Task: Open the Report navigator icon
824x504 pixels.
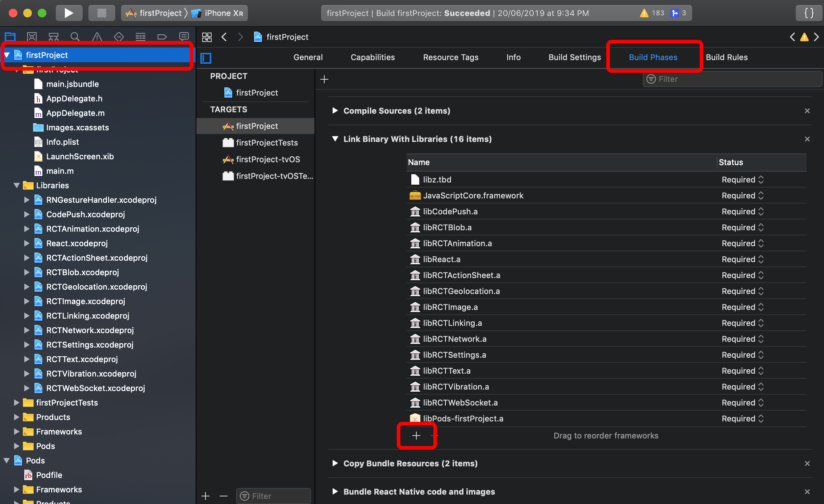Action: click(184, 37)
